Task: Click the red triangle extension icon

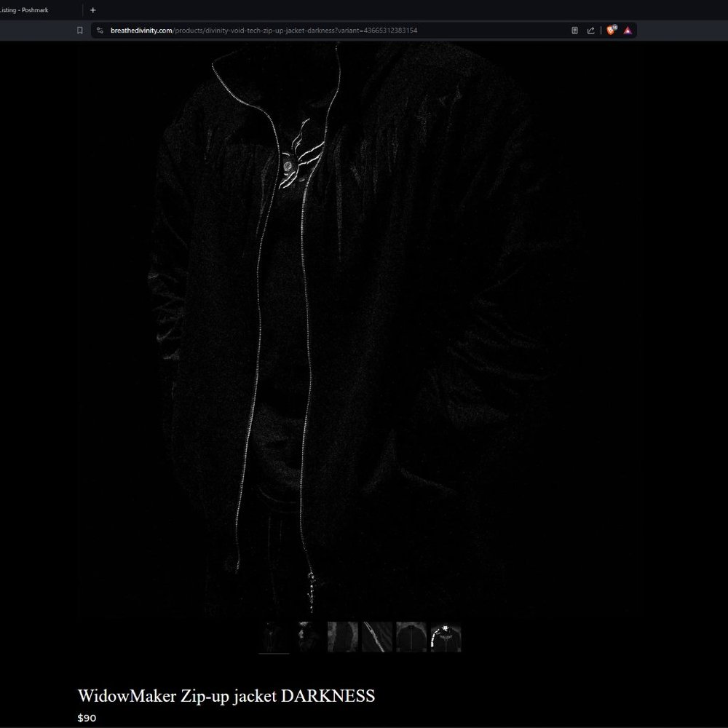Action: [x=627, y=30]
